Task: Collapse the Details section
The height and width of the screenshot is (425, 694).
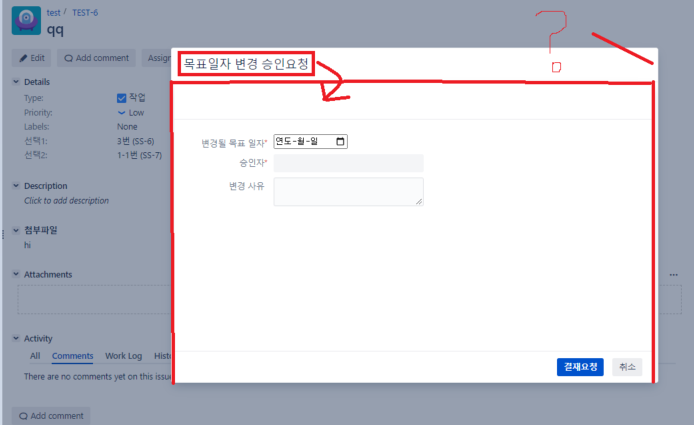Action: [16, 82]
